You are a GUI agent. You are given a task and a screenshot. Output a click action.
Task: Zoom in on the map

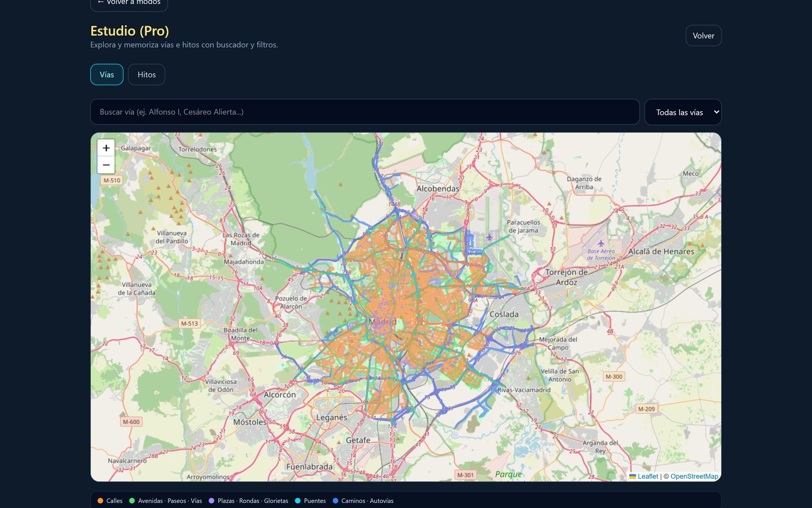click(x=106, y=148)
